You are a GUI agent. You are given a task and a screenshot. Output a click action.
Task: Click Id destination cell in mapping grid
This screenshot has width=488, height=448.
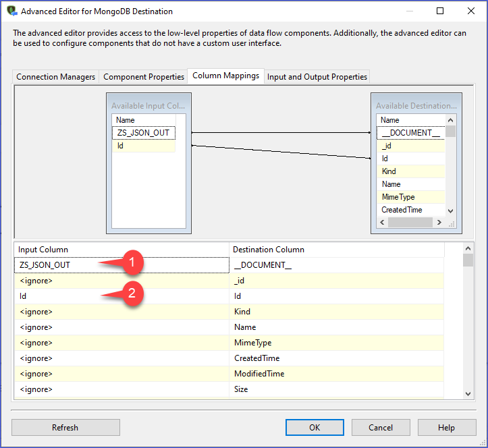click(337, 296)
